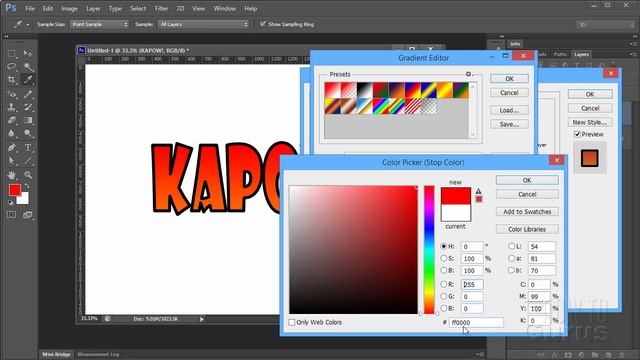Select the Gradient tool
The width and height of the screenshot is (640, 360).
tap(28, 120)
